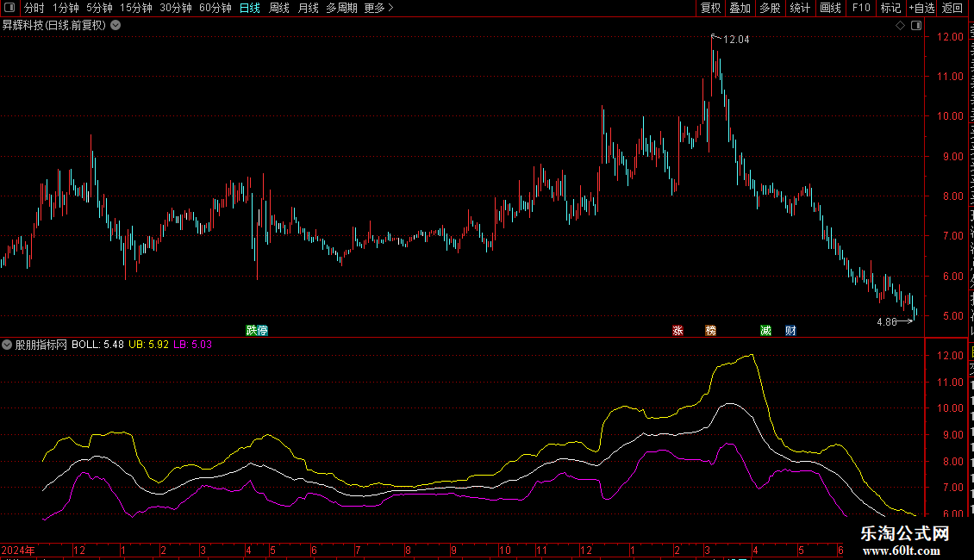Expand the 股朋指标网 indicator menu

point(7,345)
